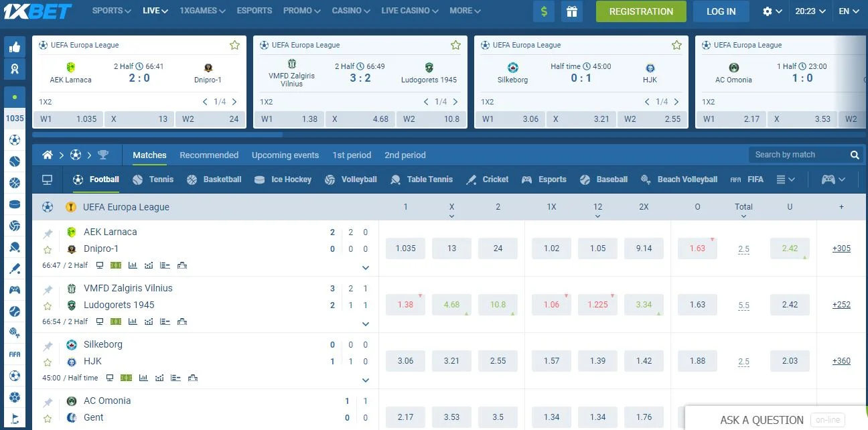Click the thumbs-up icon in left sidebar
The image size is (868, 430).
pyautogui.click(x=15, y=47)
